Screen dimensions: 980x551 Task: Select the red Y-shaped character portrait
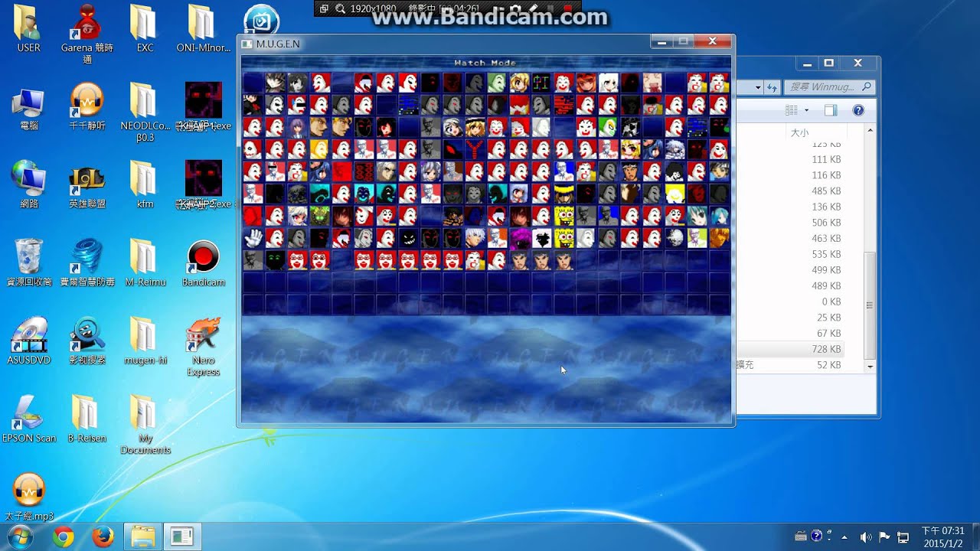pyautogui.click(x=475, y=149)
